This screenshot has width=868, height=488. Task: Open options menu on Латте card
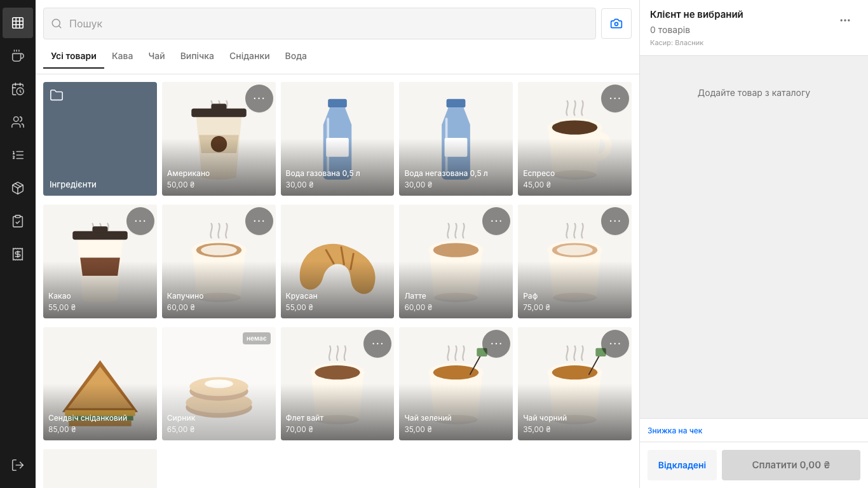[x=496, y=221]
